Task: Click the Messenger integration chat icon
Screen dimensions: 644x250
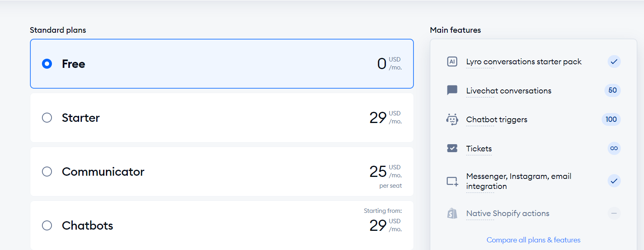Action: point(452,181)
